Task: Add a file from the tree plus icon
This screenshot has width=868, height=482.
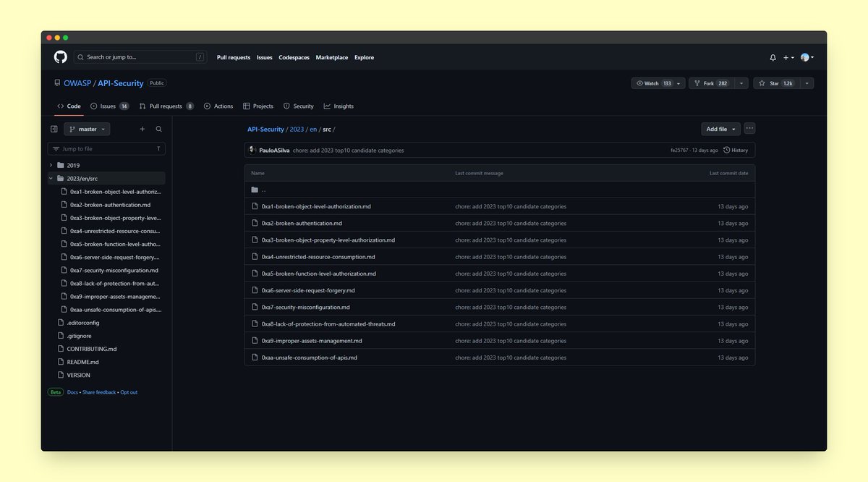Action: point(142,129)
